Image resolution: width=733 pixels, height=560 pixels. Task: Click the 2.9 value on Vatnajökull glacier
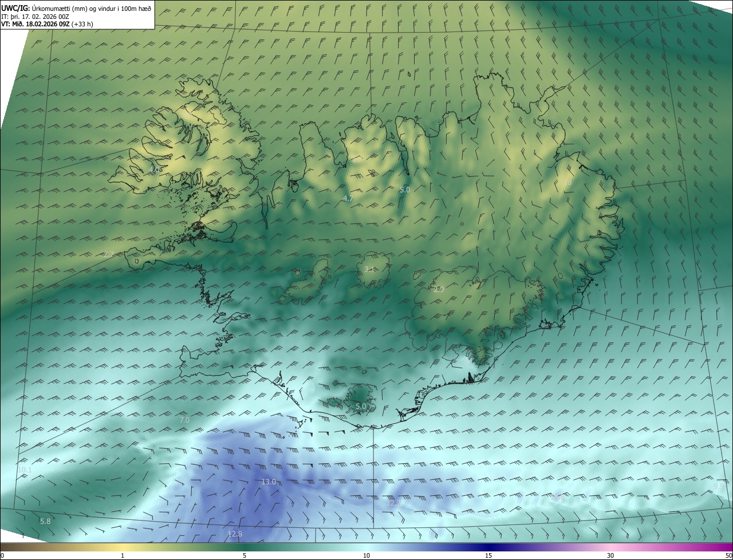click(439, 290)
